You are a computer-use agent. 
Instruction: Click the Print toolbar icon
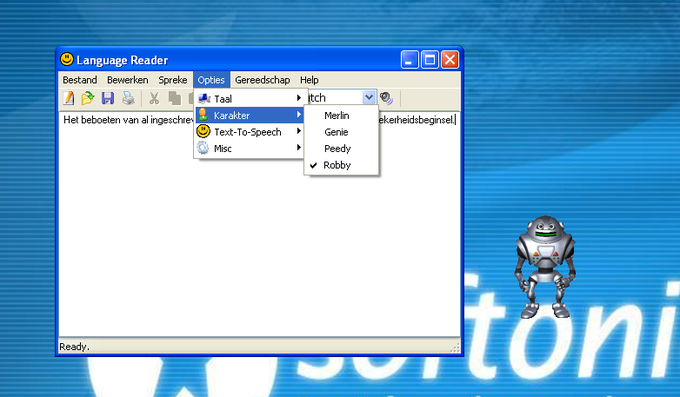128,98
